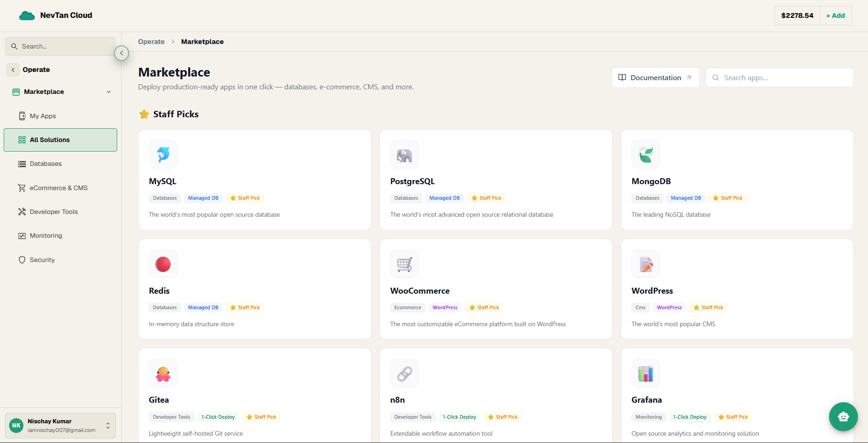Click the Managed DB tag on Redis
The width and height of the screenshot is (868, 443).
(x=203, y=307)
